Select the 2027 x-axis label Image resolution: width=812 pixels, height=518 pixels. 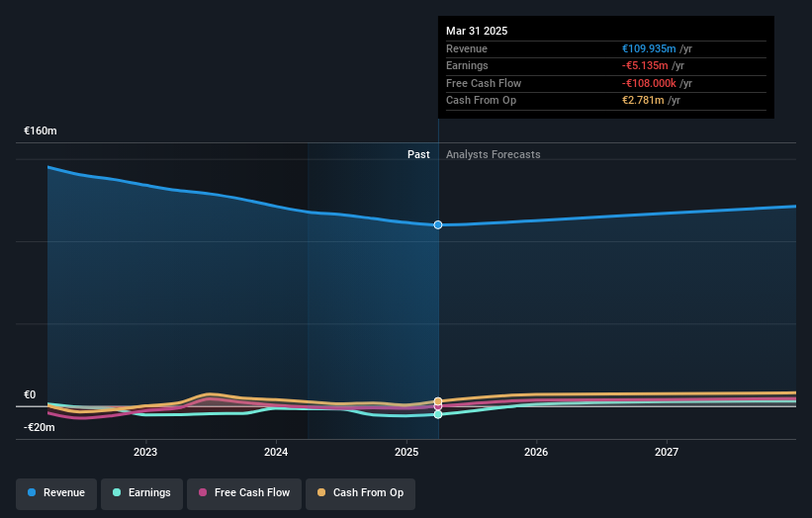[x=667, y=453]
